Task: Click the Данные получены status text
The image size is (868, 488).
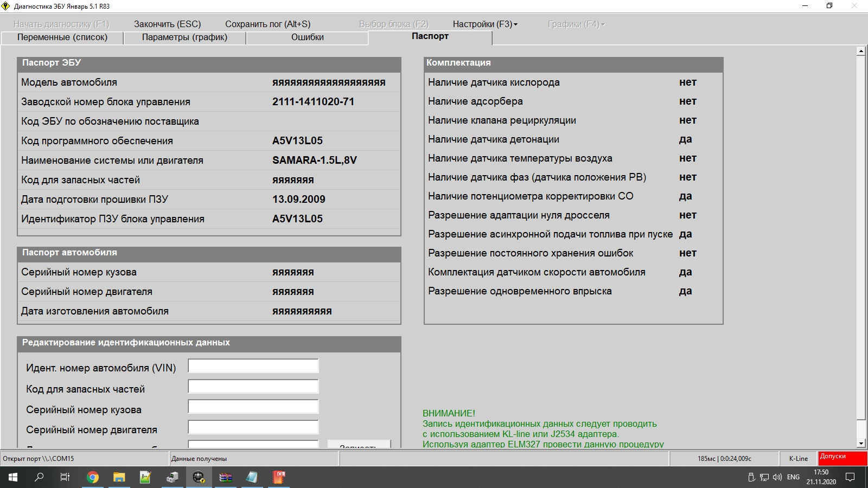Action: 199,459
